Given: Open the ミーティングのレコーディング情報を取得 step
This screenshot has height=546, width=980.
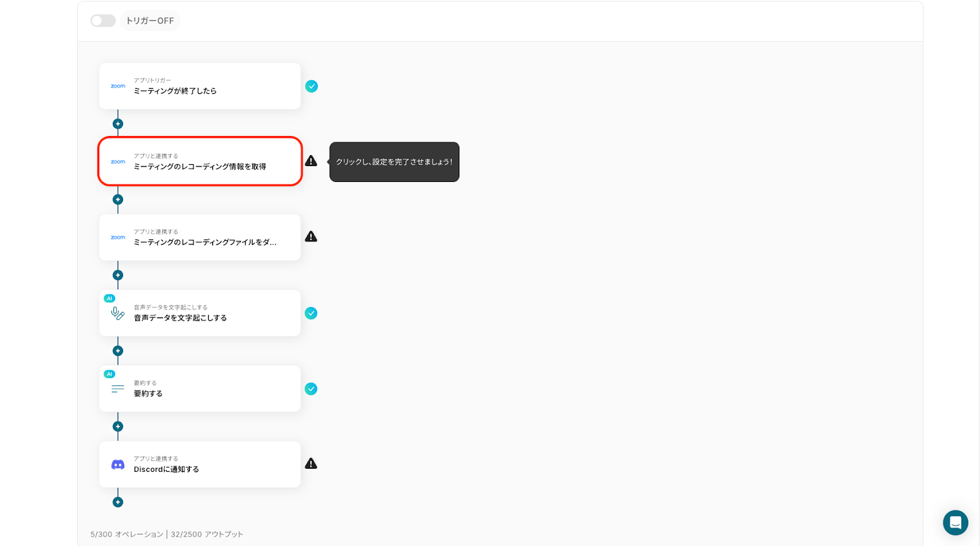Looking at the screenshot, I should click(200, 162).
